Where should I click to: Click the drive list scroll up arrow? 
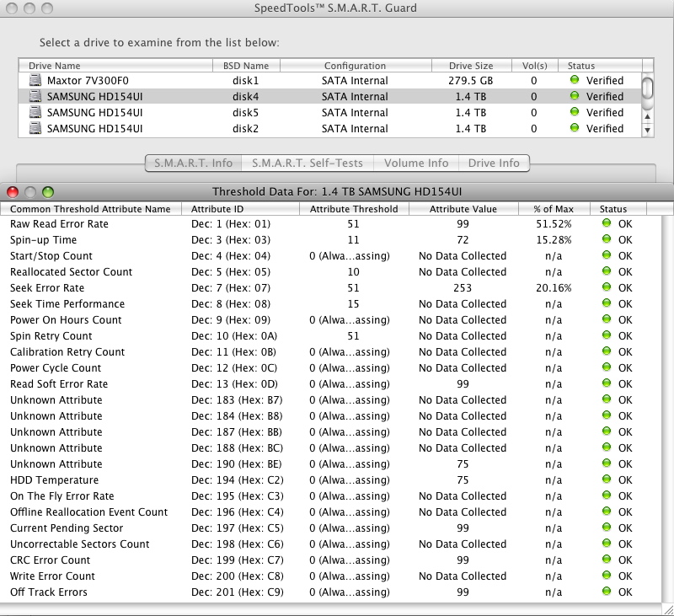(x=647, y=116)
